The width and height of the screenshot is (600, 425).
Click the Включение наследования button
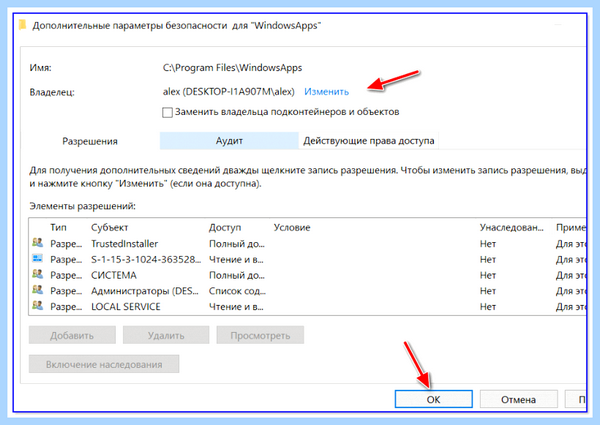104,364
